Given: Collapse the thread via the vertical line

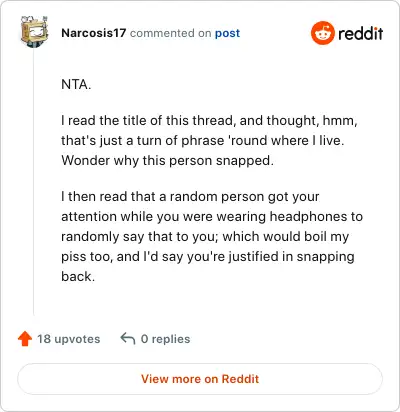Looking at the screenshot, I should click(x=34, y=182).
